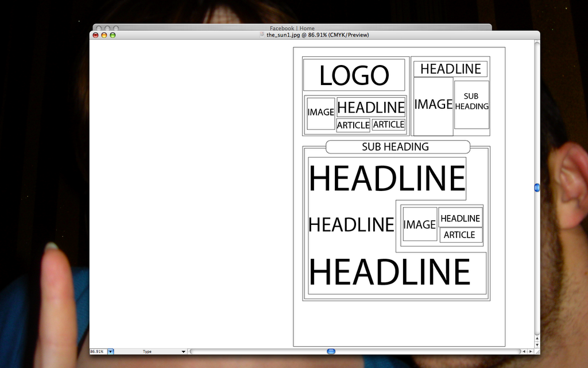Select the bottom-most large HEADLINE text

click(x=389, y=272)
